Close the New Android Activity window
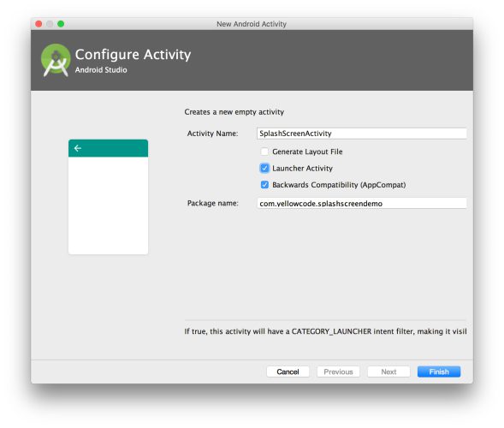504x428 pixels. click(x=39, y=24)
